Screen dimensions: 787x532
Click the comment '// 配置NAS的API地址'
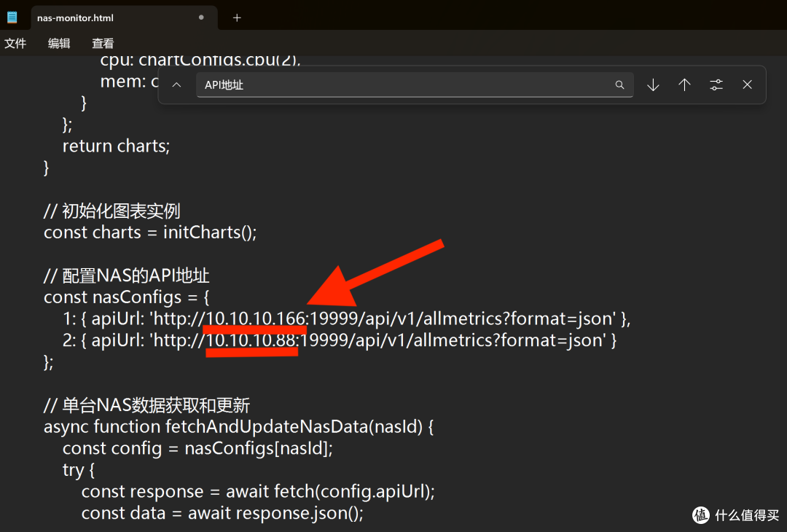pyautogui.click(x=127, y=275)
